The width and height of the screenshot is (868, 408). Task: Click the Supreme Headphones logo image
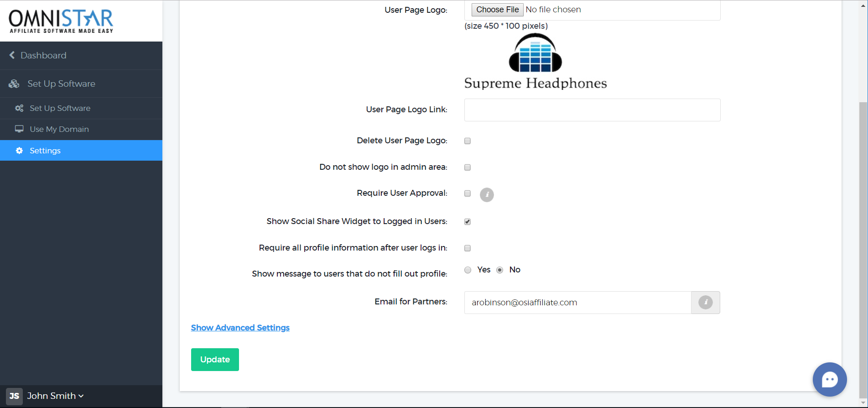(x=535, y=62)
